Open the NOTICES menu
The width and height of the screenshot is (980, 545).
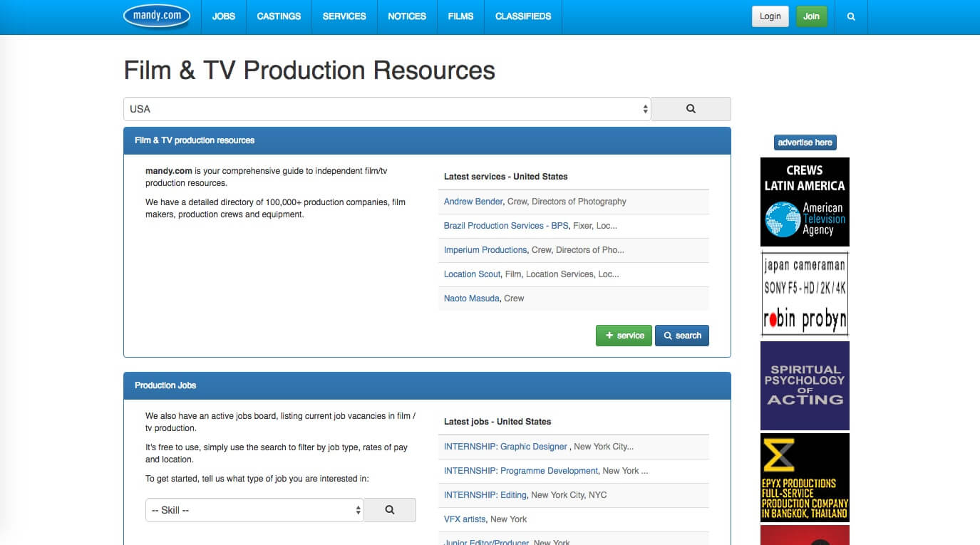407,16
